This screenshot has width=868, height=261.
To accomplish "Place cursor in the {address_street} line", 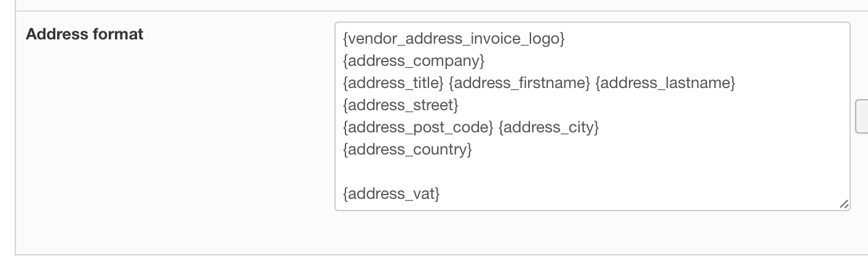I will pos(401,105).
